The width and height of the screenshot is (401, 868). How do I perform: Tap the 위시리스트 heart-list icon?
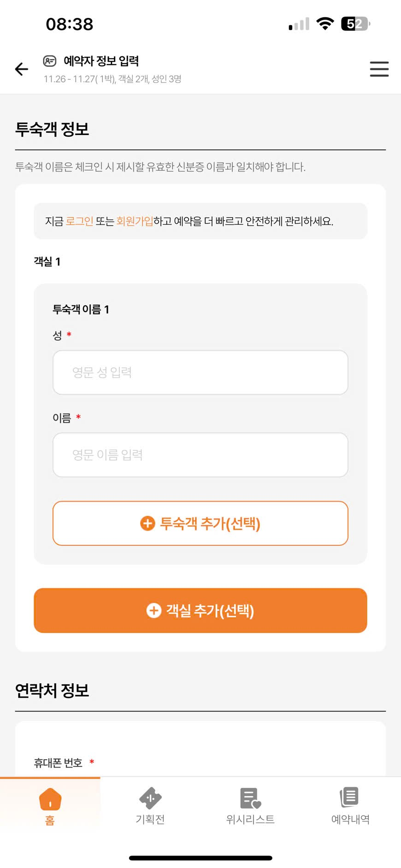250,798
